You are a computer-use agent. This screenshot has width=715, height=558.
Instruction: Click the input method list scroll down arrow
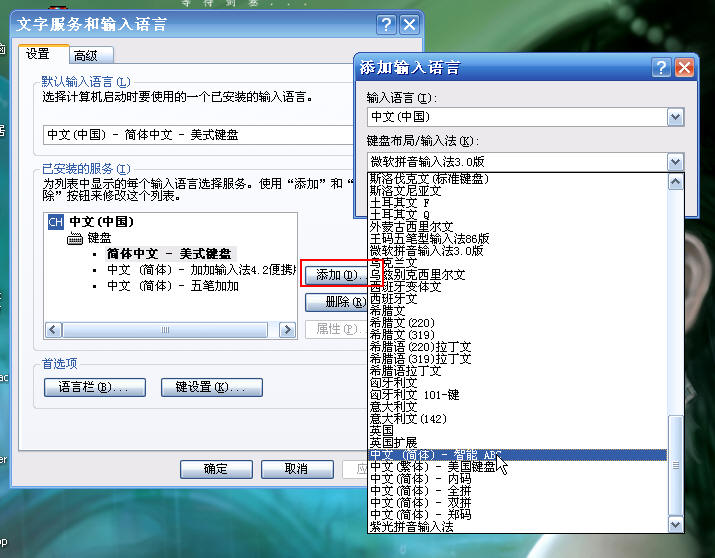click(675, 524)
